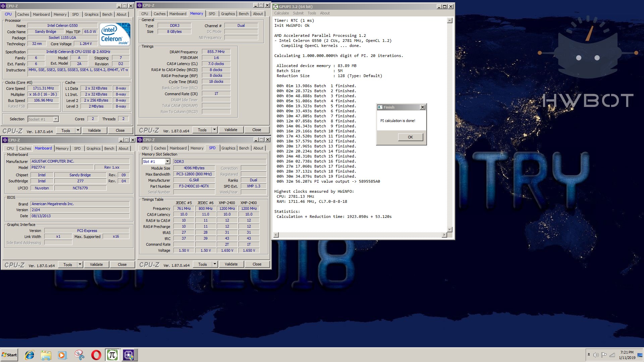Expand Tools dropdown arrow in Mainboard window
644x362 pixels.
[80, 264]
